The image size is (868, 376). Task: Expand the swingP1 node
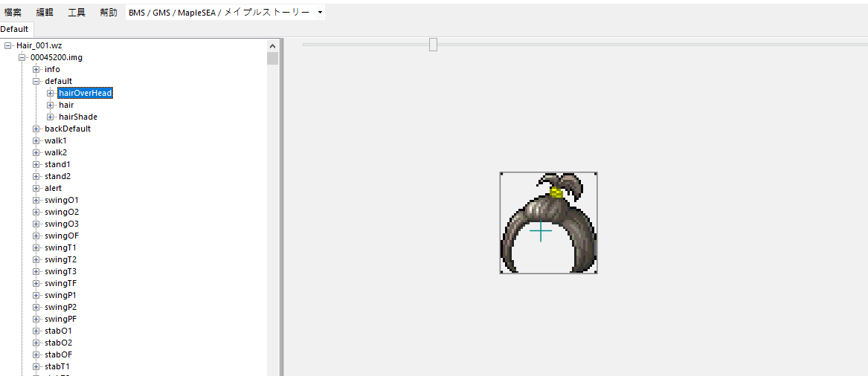36,295
